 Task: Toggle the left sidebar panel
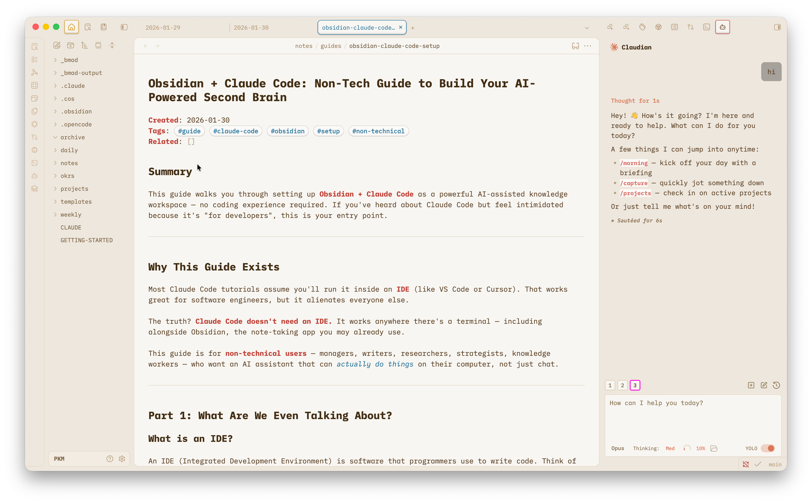[x=124, y=27]
